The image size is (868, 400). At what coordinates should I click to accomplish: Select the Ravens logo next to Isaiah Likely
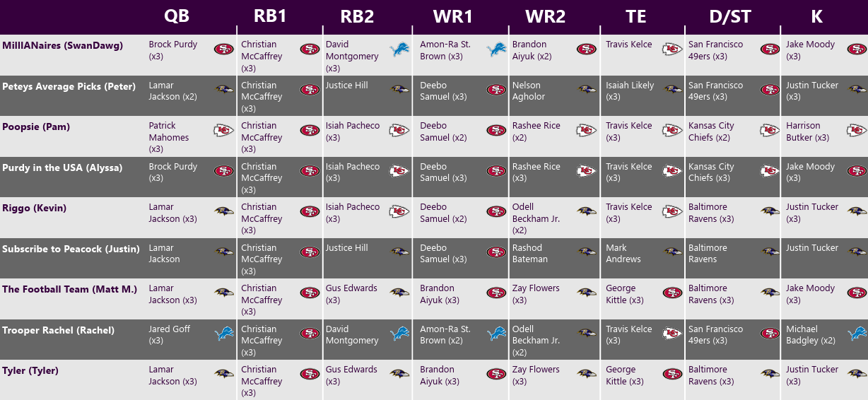point(672,90)
